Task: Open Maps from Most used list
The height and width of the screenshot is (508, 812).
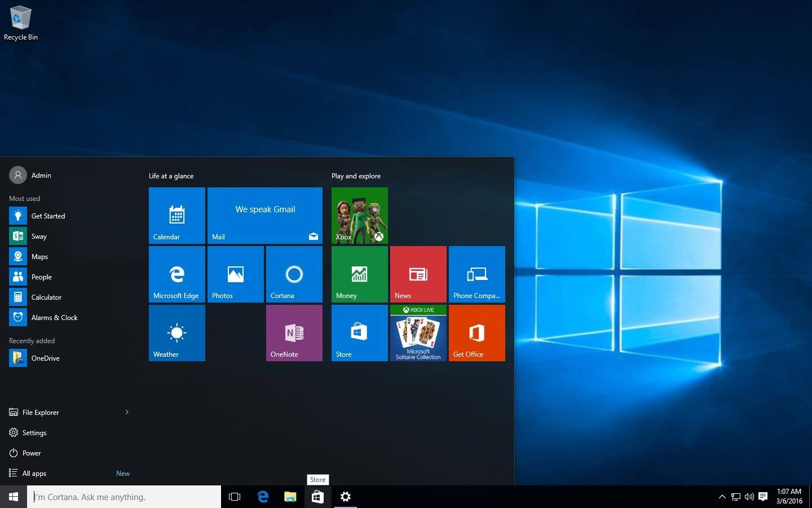Action: (70, 256)
